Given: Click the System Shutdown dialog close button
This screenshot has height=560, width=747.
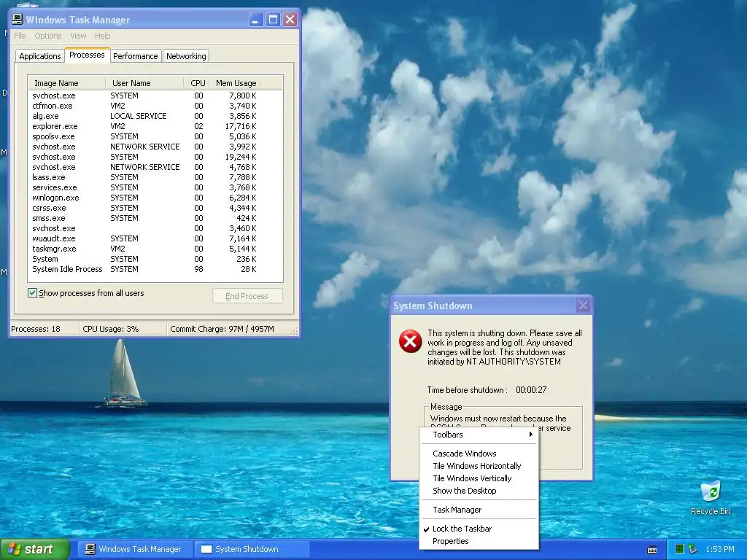Looking at the screenshot, I should click(x=583, y=306).
